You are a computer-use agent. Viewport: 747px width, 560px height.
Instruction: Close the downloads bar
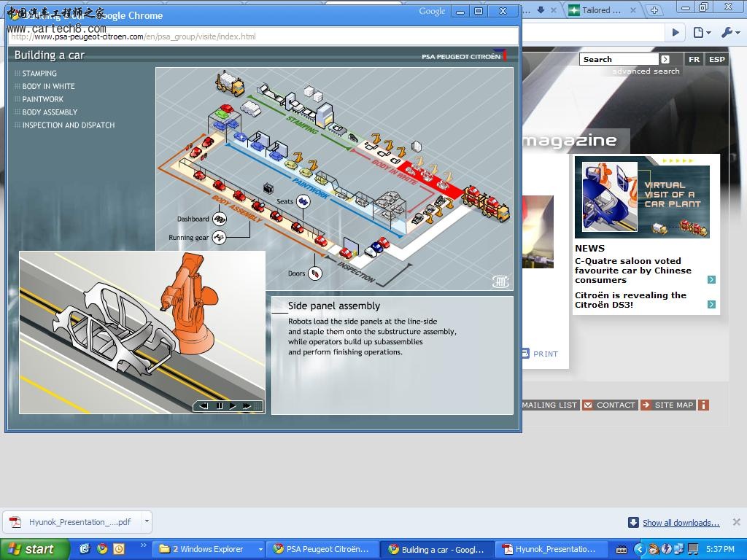737,522
